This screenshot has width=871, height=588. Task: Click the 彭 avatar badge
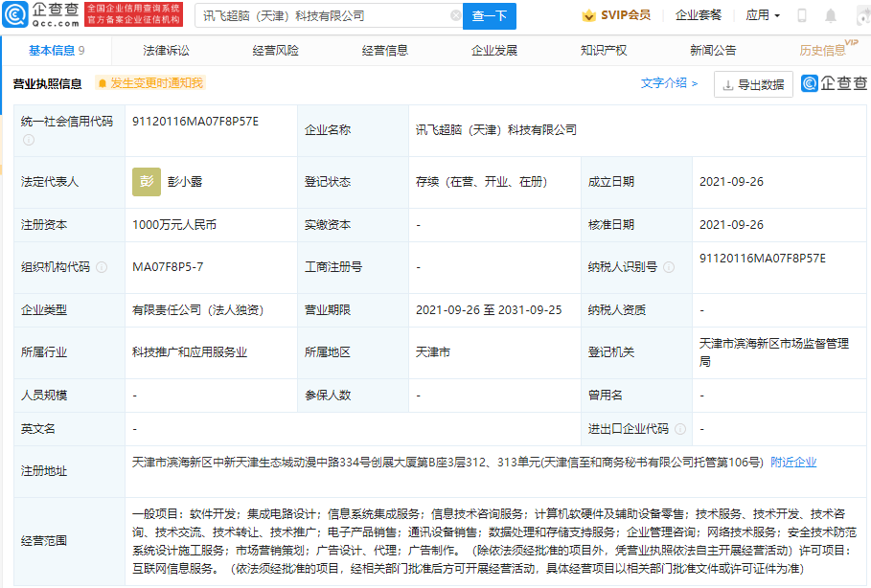pos(147,182)
